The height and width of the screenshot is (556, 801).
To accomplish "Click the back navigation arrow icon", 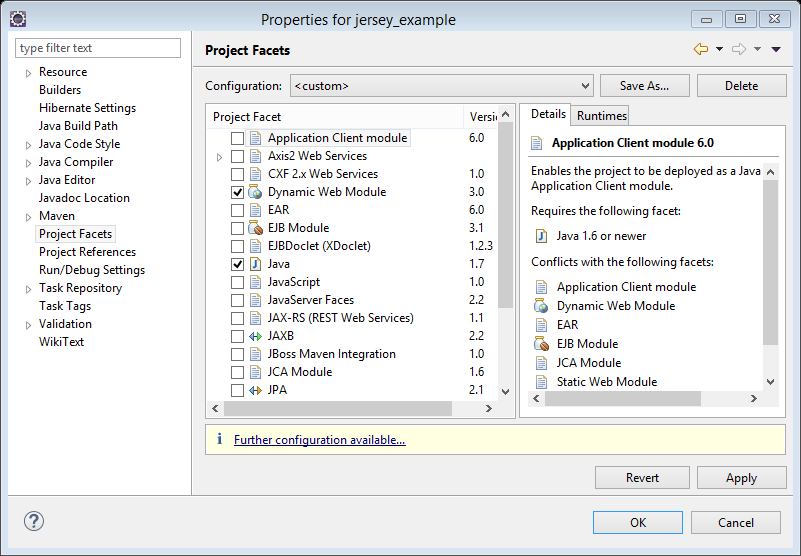I will click(701, 49).
